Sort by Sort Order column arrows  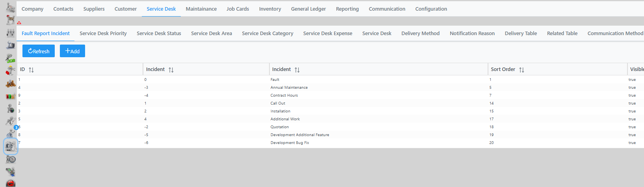[x=522, y=70]
